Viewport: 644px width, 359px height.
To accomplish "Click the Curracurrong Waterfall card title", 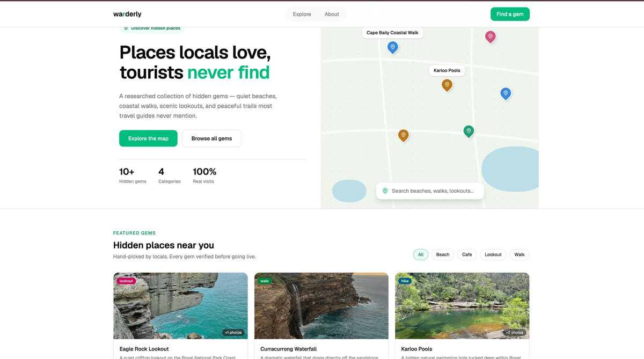I will tap(289, 349).
